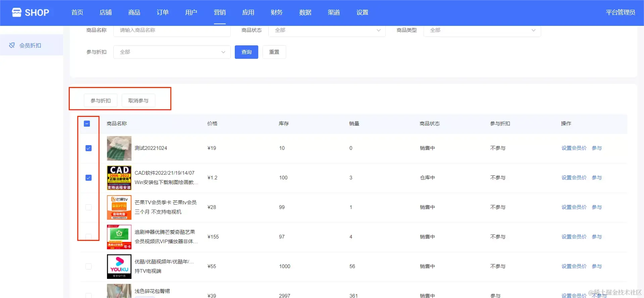Click 设置会员价 for 优酷 row
644x298 pixels.
(574, 266)
